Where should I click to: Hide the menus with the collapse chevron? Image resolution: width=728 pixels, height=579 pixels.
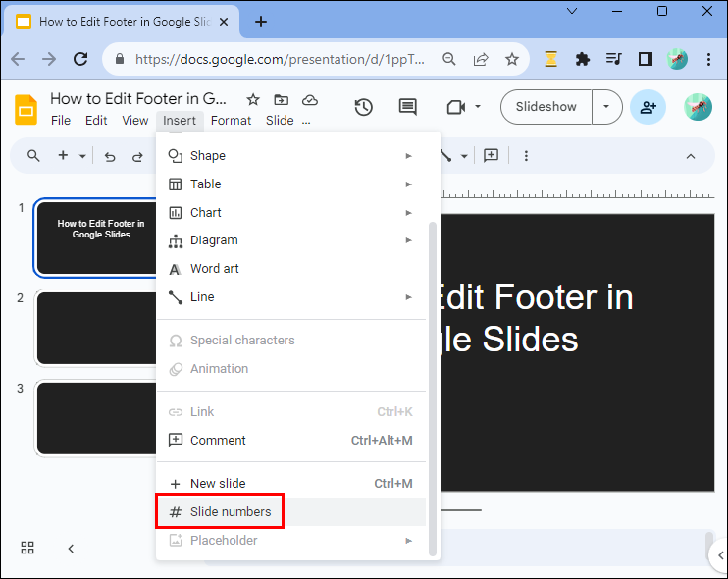(690, 156)
